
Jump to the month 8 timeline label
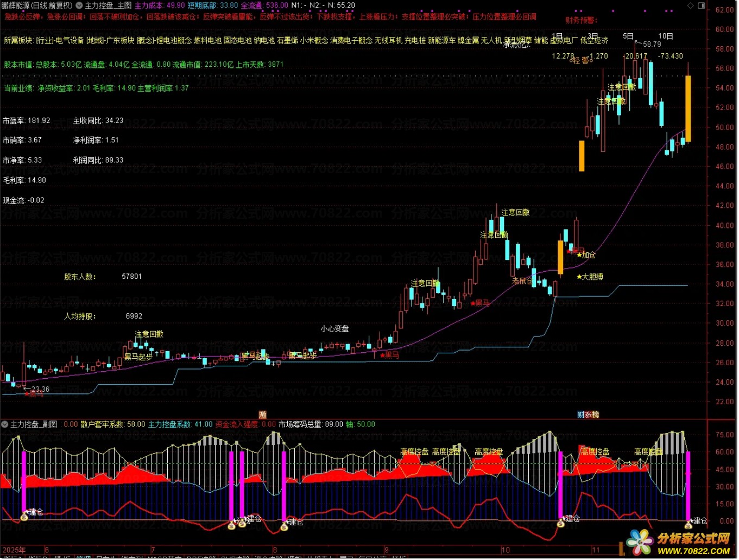pos(275,550)
